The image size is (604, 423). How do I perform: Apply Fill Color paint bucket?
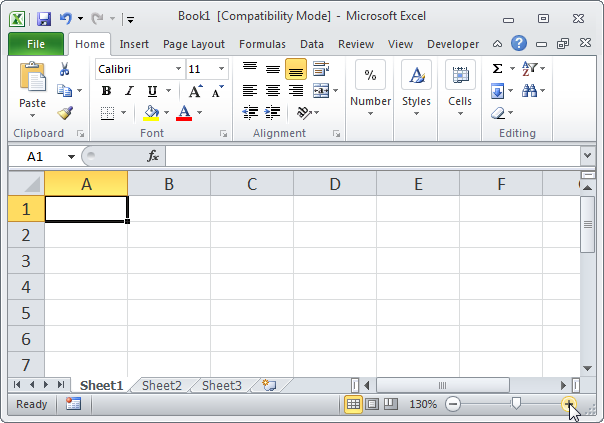pos(151,113)
